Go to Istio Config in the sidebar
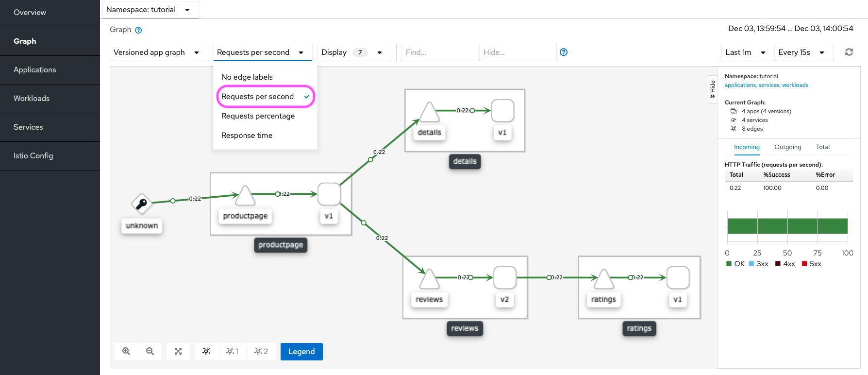Screen dimensions: 868x375 (50, 156)
